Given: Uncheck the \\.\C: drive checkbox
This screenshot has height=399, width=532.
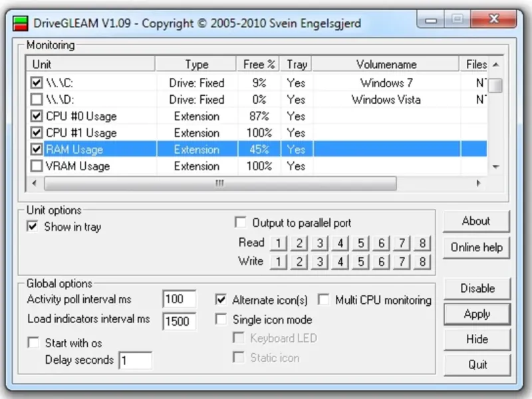Looking at the screenshot, I should [37, 82].
